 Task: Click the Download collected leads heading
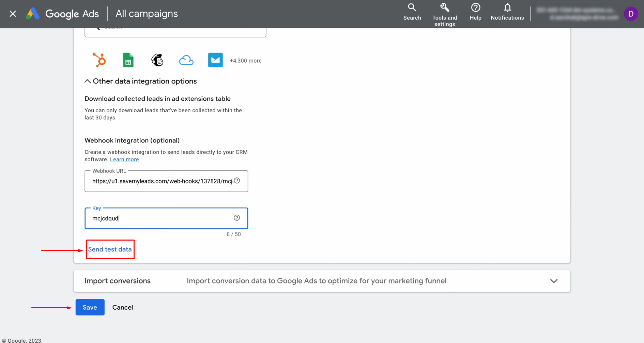[157, 99]
